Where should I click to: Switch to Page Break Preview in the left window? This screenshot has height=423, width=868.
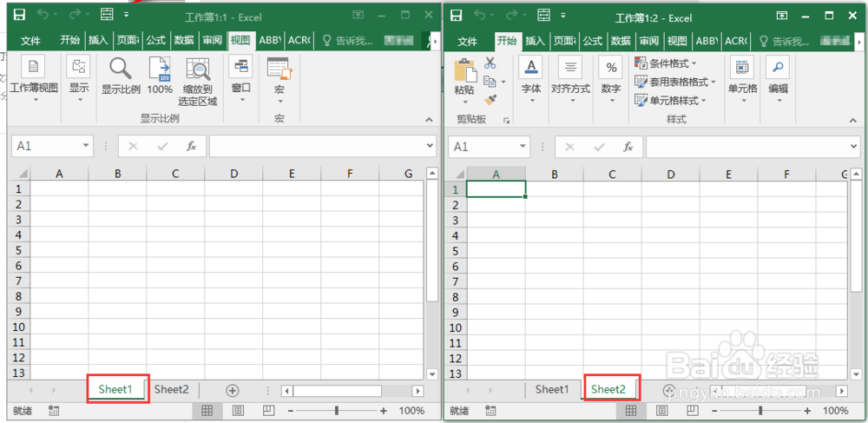(x=268, y=410)
